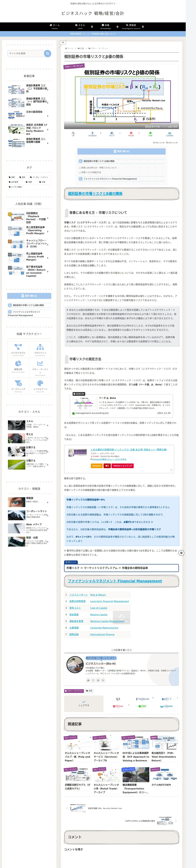Expand the スキル submenu arrow
Screen dimensions: 196x868
(x=92, y=27)
